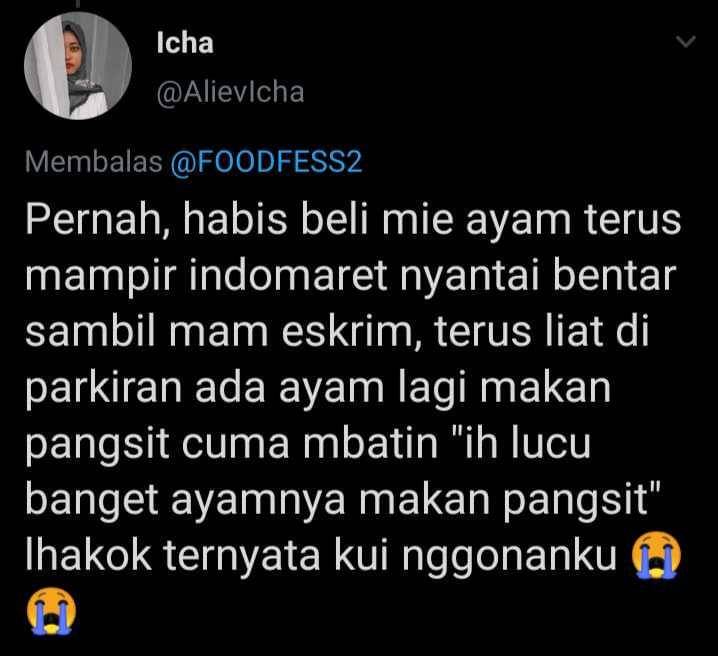
Task: Click the word indomaret in the tweet
Action: [x=288, y=277]
